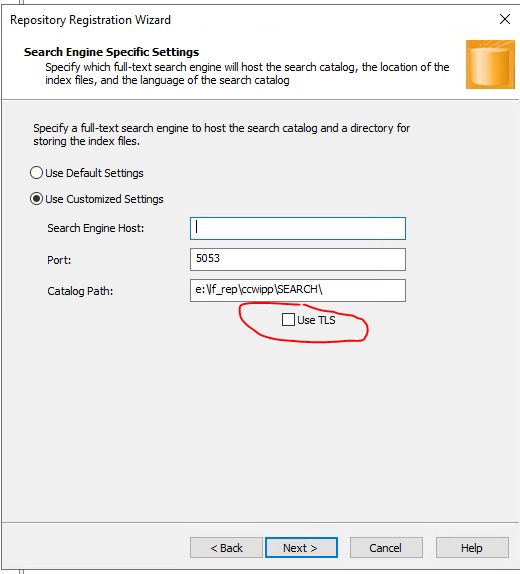Click the "Use Customized Settings" label text
Viewport: 520px width, 574px height.
click(x=104, y=199)
